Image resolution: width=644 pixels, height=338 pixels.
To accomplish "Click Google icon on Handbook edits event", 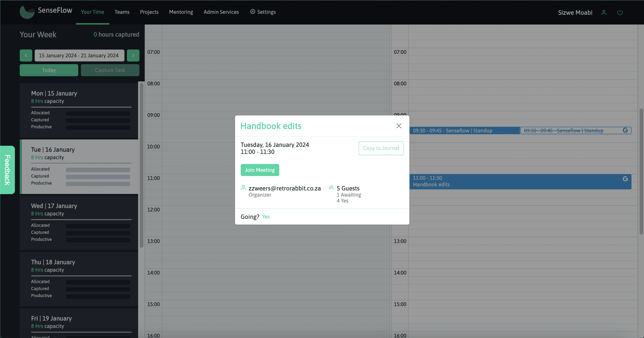I will pos(625,179).
